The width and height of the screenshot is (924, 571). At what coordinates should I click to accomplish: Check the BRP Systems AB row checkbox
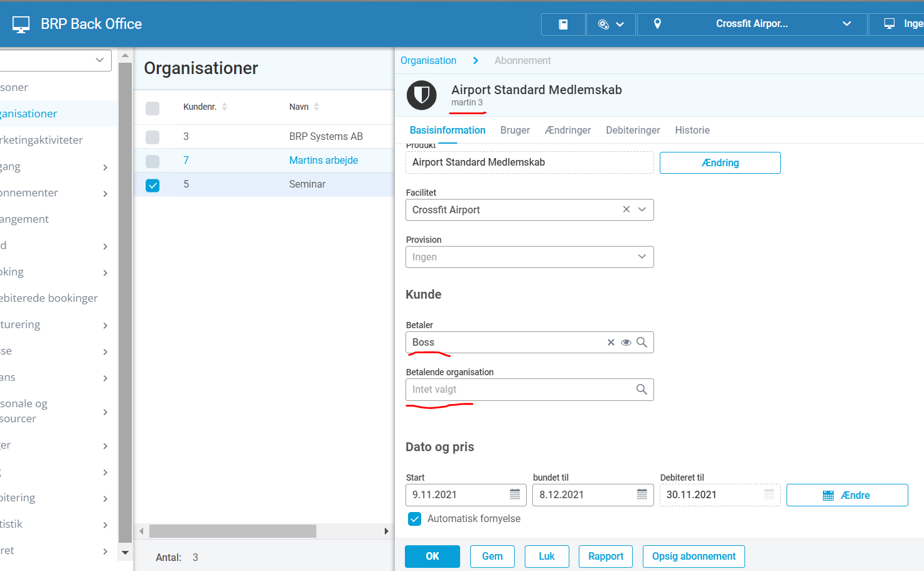(x=153, y=137)
